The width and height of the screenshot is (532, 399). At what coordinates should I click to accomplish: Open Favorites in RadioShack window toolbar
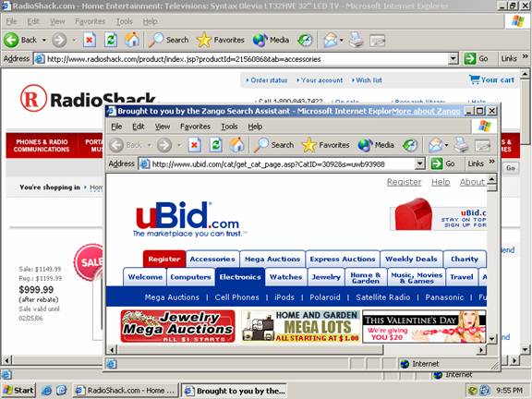[x=221, y=40]
